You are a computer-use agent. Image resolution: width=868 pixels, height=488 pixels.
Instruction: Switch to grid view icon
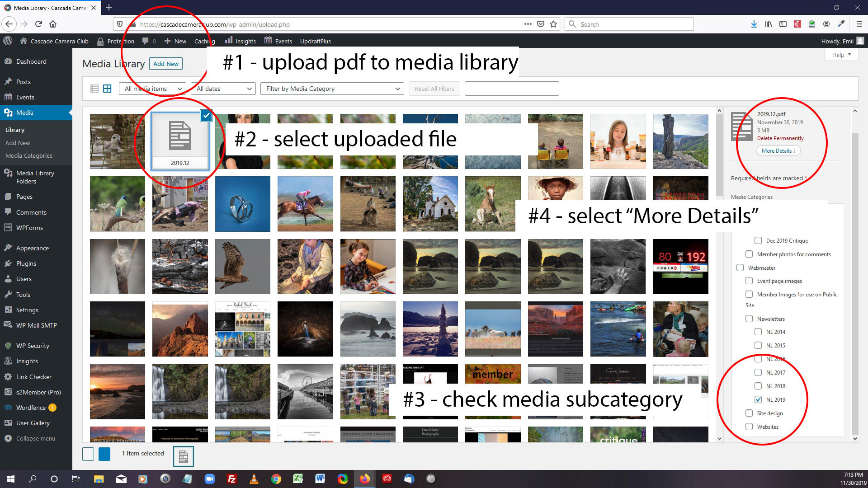tap(107, 89)
